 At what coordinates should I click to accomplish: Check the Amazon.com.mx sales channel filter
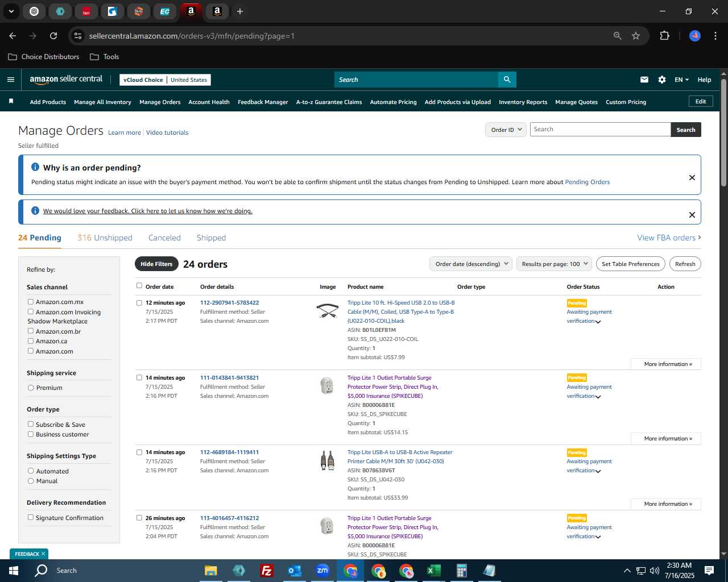click(x=31, y=302)
